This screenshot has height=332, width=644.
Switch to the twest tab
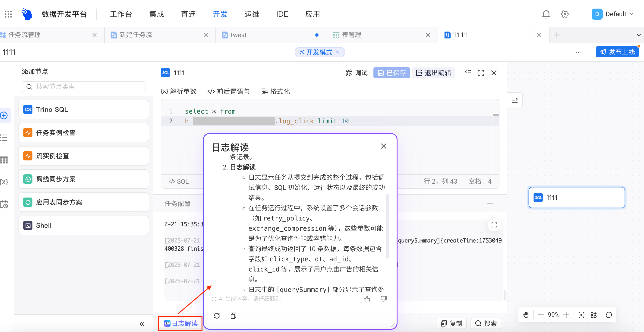tap(239, 35)
